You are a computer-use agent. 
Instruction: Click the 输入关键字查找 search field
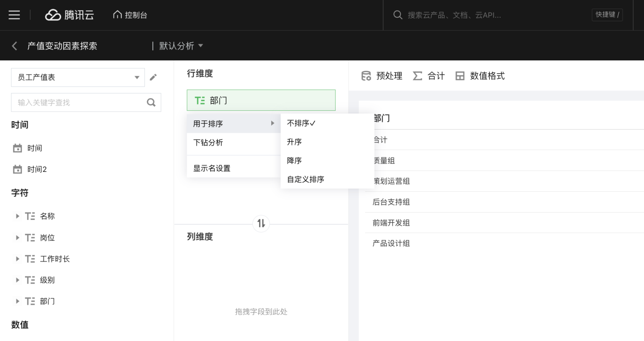(78, 103)
